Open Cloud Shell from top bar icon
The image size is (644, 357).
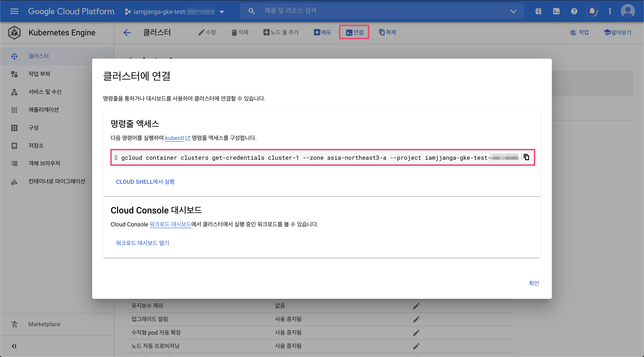pos(556,11)
